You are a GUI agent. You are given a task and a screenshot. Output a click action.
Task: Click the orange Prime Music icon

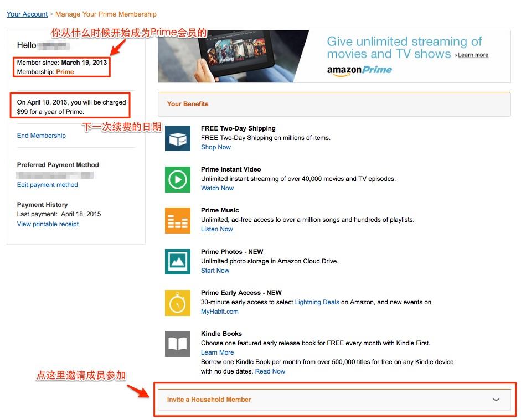(178, 220)
